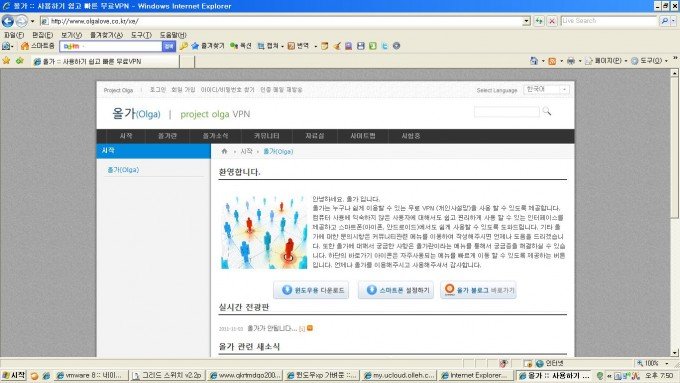Click the magnifier search icon beside Live Search
Image resolution: width=680 pixels, height=383 pixels.
pos(664,21)
